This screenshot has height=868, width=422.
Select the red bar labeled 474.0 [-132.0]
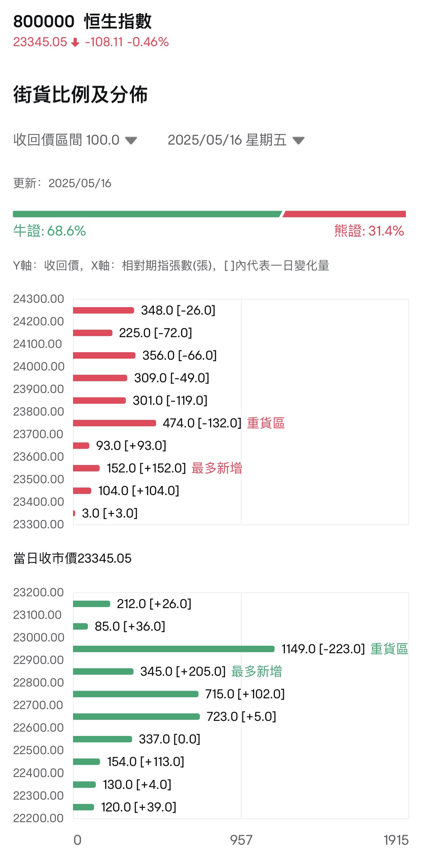[x=115, y=423]
